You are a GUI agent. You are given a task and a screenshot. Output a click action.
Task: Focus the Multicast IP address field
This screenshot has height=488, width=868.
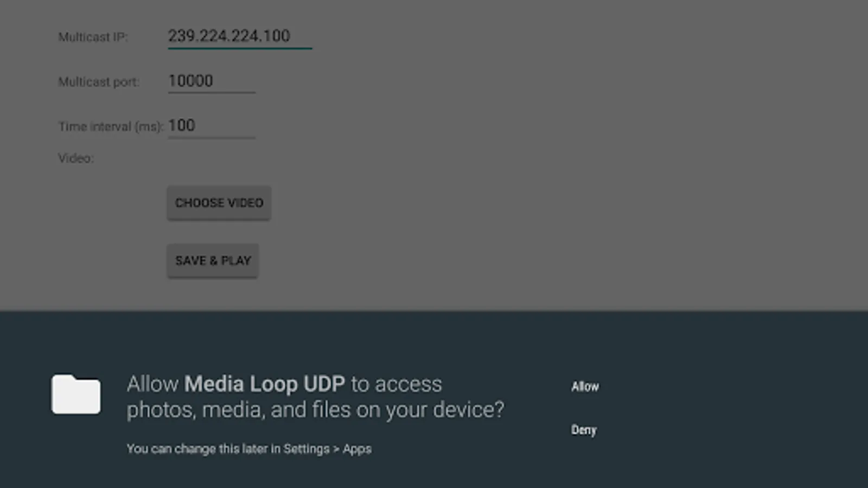point(239,36)
